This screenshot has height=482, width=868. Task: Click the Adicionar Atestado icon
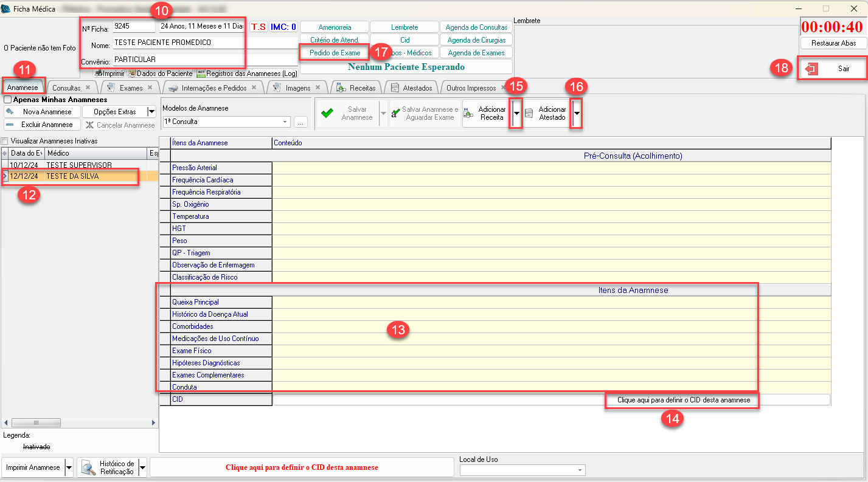pyautogui.click(x=529, y=113)
